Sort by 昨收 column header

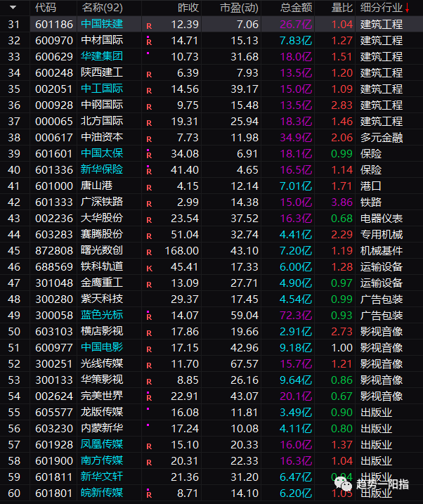[188, 8]
